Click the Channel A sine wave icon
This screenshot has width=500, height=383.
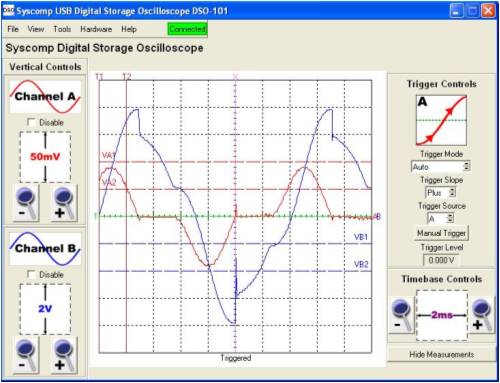pyautogui.click(x=45, y=97)
